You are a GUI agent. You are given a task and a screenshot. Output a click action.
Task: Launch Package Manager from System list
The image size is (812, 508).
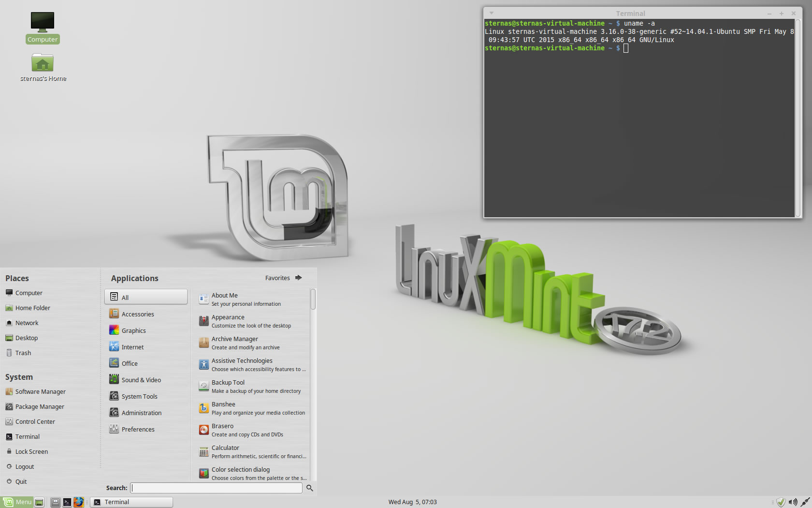[34, 406]
